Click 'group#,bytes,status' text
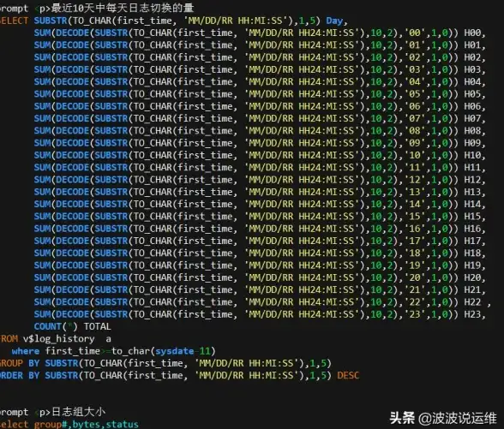Viewport: 504px width, 429px height. pos(86,425)
